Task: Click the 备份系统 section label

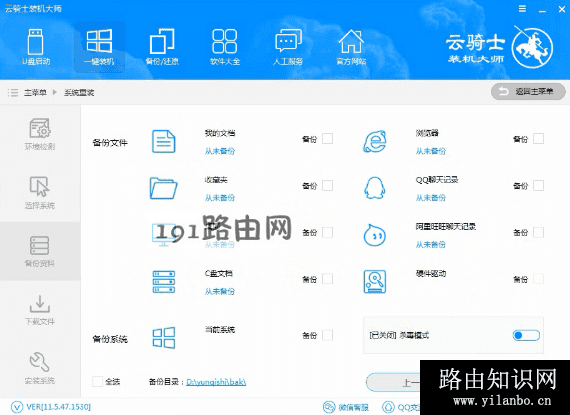Action: [x=110, y=339]
